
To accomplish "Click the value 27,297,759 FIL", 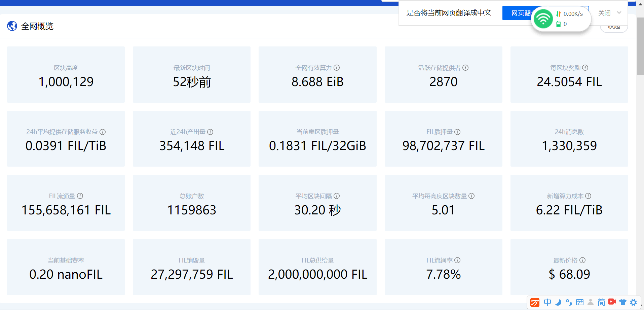I will 192,274.
